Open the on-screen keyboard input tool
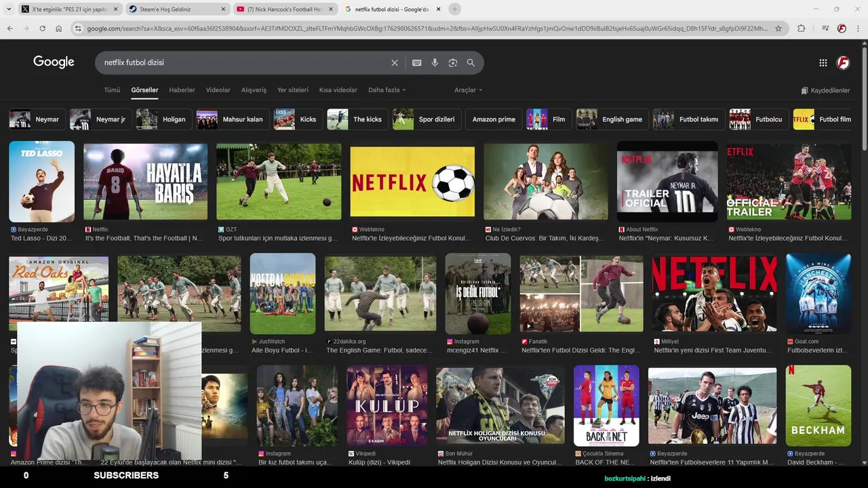Image resolution: width=868 pixels, height=488 pixels. [417, 62]
